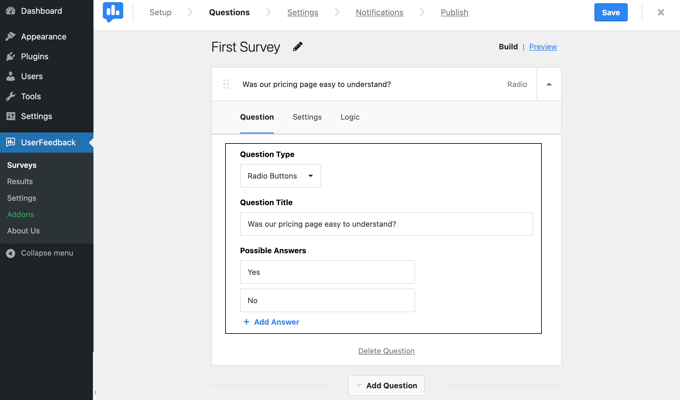Save the survey

[x=611, y=13]
